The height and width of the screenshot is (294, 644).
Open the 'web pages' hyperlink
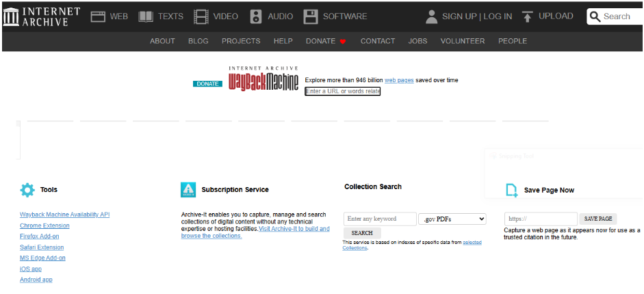tap(399, 80)
